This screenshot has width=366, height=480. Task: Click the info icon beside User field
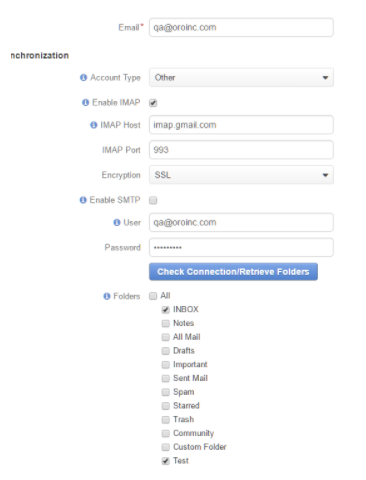point(117,222)
